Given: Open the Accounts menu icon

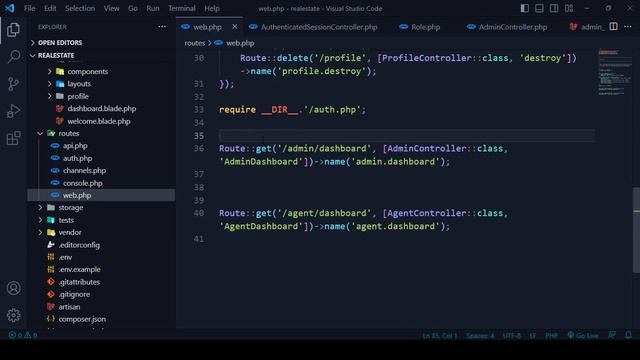Looking at the screenshot, I should pyautogui.click(x=13, y=288).
